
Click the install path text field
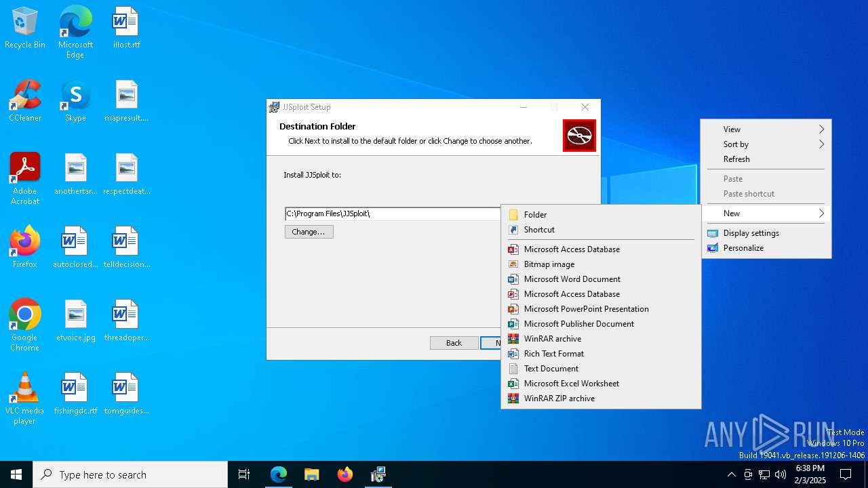[393, 213]
